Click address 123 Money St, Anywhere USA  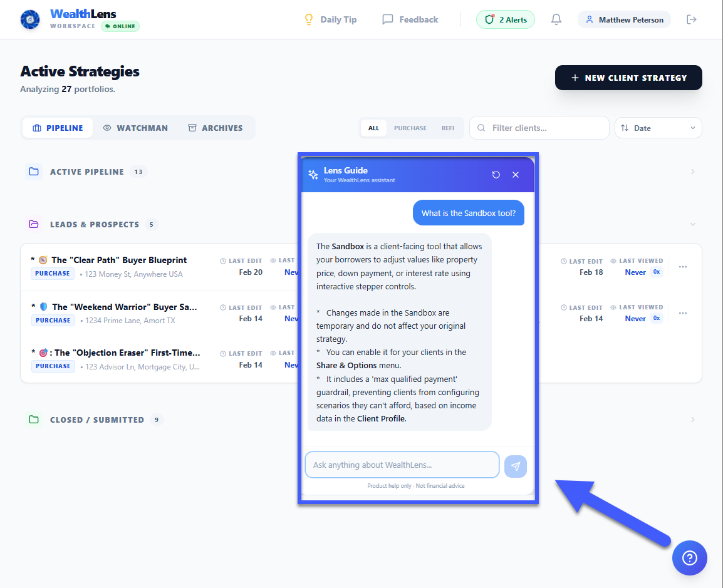133,274
